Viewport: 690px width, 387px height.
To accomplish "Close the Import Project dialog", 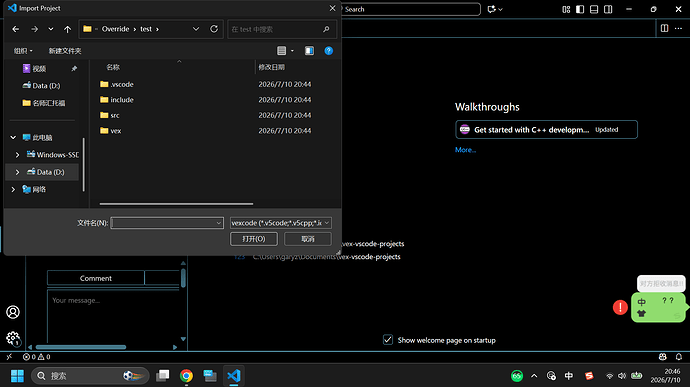I will [332, 8].
